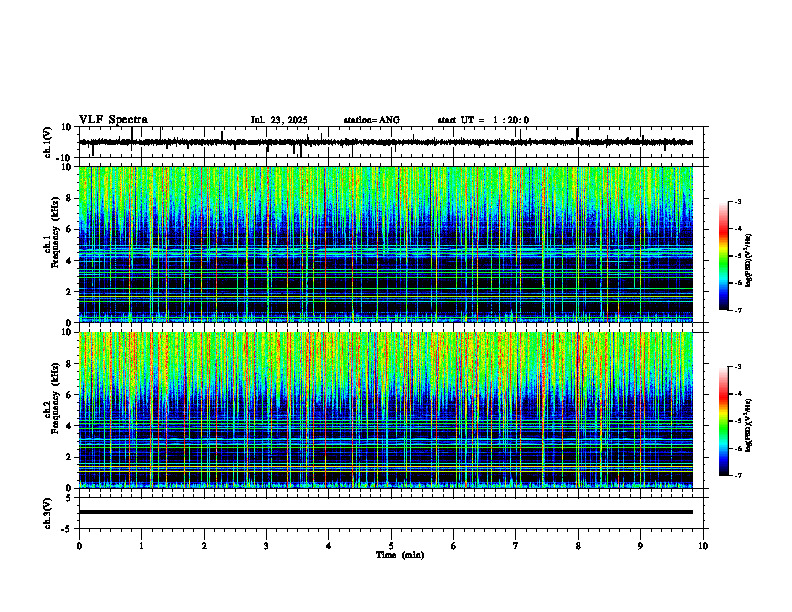792x612 pixels.
Task: Click the time axis tick label "5"
Action: point(391,546)
